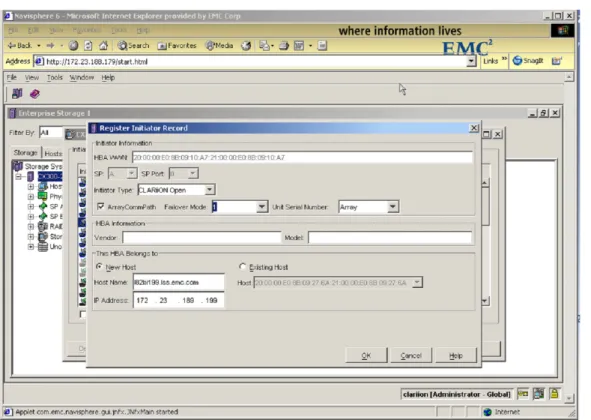
Task: Open the Initiator Type CLARiiON Open dropdown
Action: (210, 189)
